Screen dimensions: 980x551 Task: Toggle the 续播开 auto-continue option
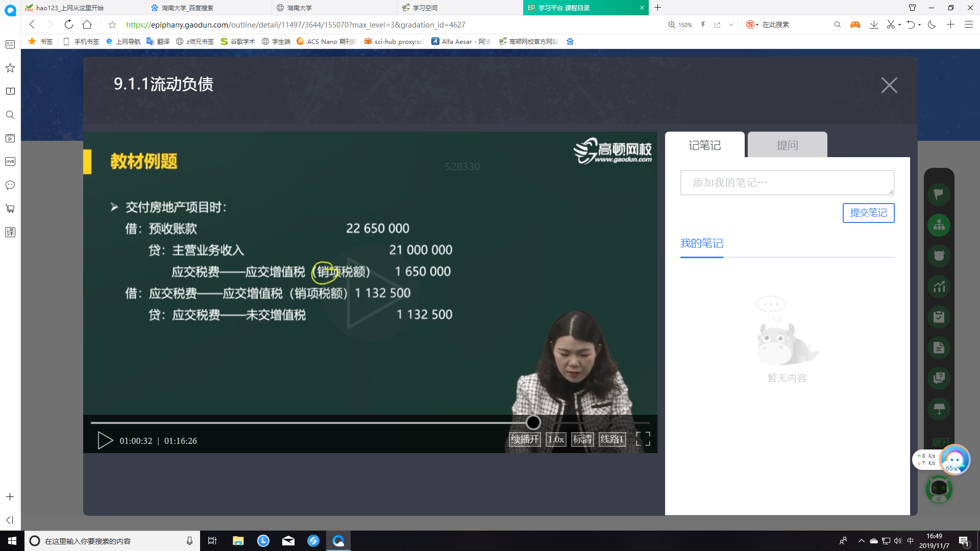coord(524,439)
